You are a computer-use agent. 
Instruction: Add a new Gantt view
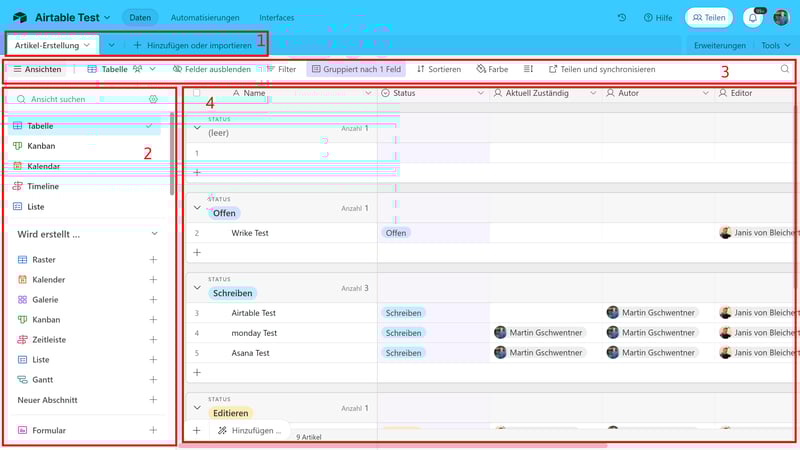153,380
